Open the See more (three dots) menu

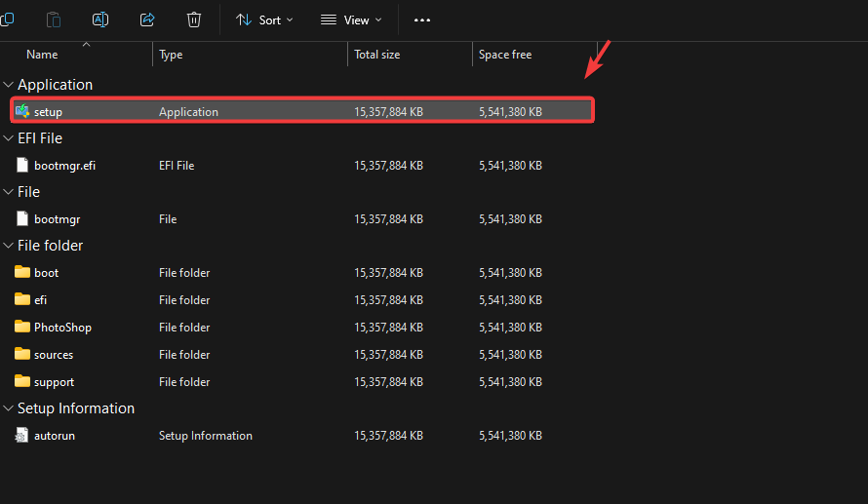421,19
